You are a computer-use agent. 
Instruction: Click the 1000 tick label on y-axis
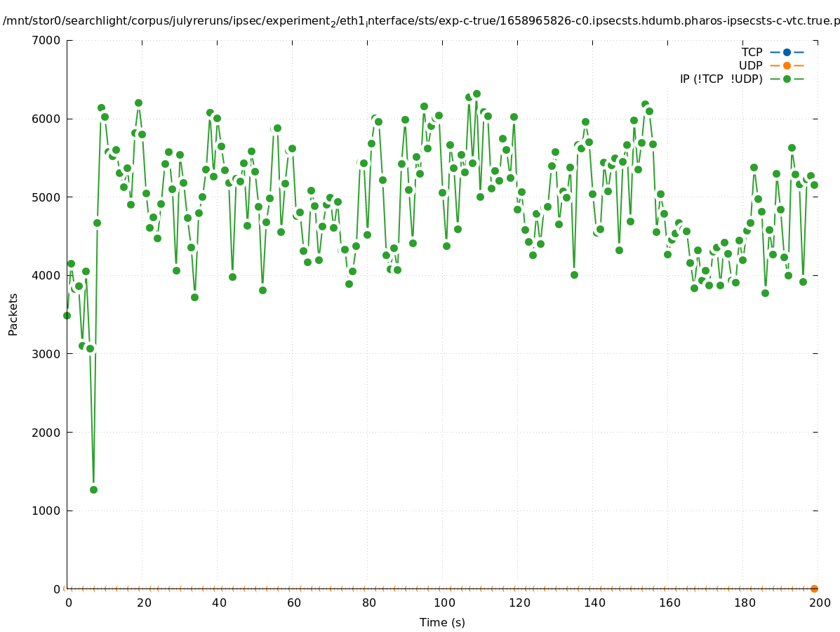(48, 511)
